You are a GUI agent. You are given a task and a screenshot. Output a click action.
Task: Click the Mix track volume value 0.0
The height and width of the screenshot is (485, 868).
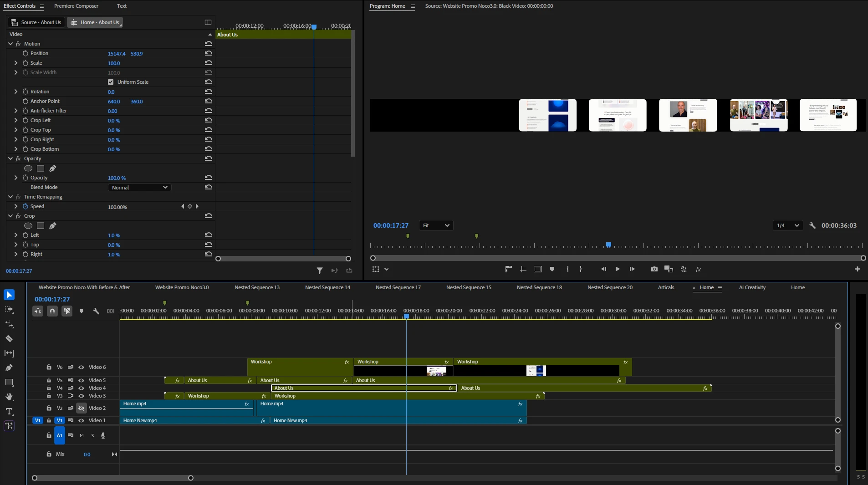[x=87, y=454]
